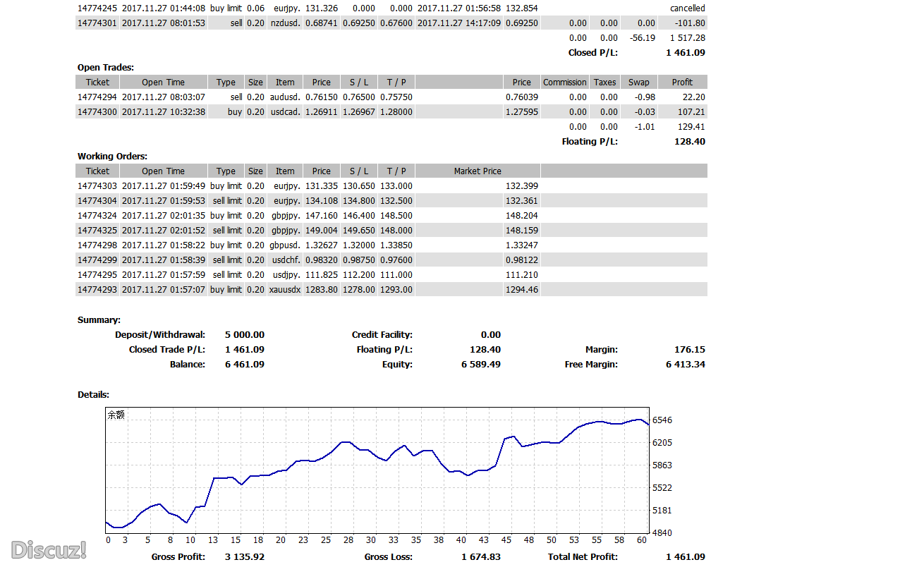The image size is (924, 567).
Task: Click market price 148.204
Action: (522, 216)
